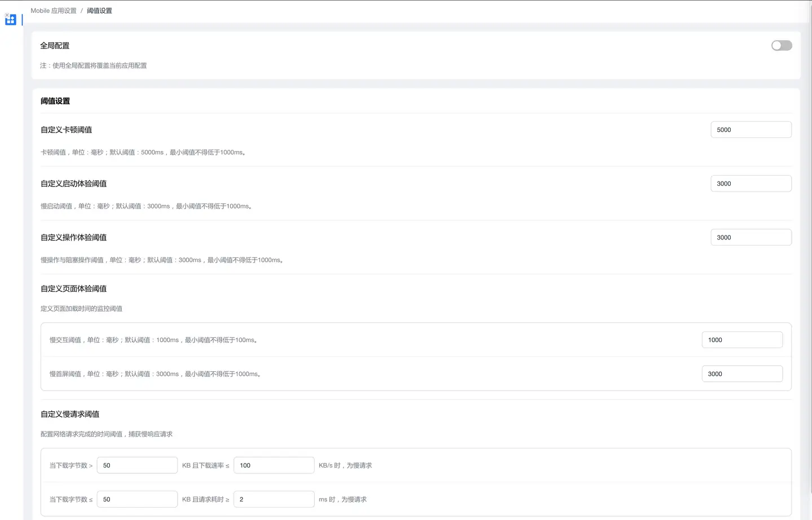The height and width of the screenshot is (520, 812).
Task: Click the 阈值设置 section heading
Action: [55, 101]
